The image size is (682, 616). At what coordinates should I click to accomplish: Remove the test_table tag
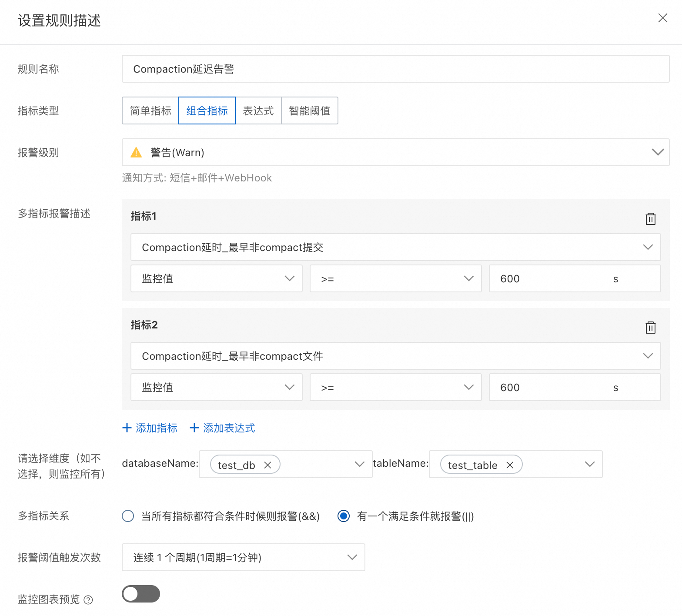point(510,465)
